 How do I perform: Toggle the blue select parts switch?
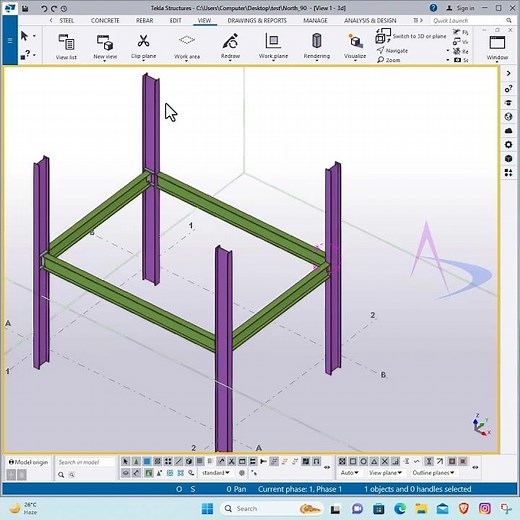point(147,462)
